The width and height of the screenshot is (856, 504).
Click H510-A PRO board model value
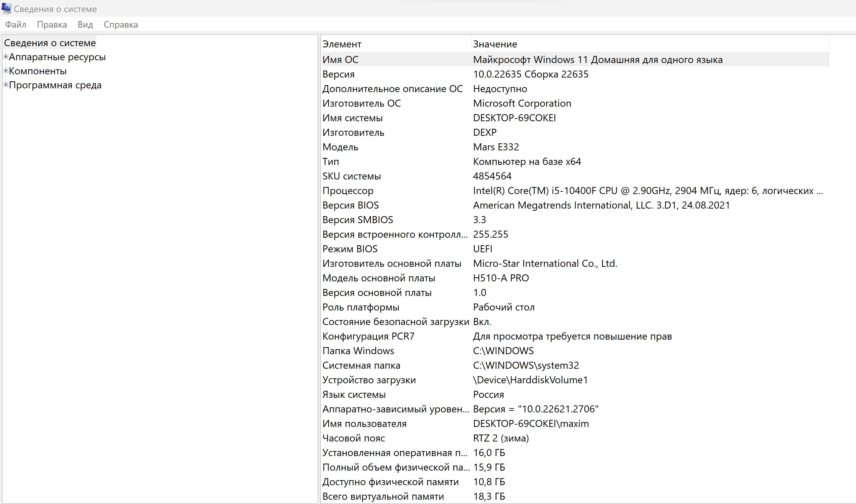(501, 278)
